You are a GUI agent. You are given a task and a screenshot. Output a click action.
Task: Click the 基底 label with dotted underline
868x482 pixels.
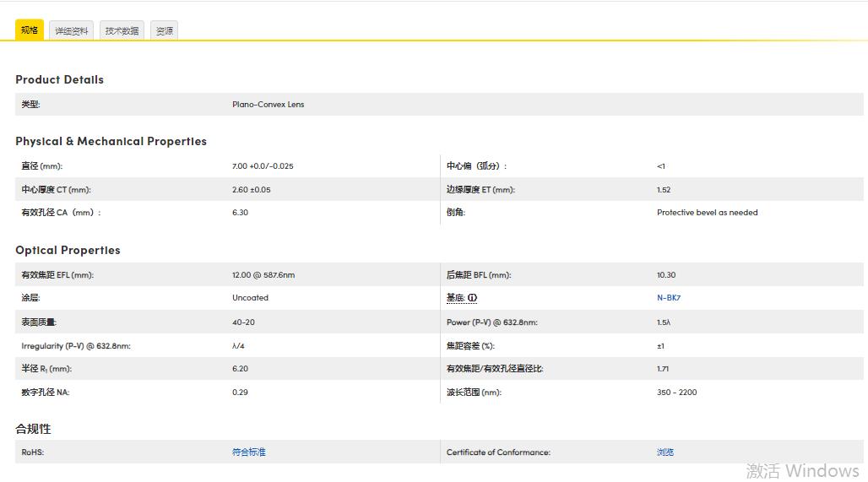point(456,298)
